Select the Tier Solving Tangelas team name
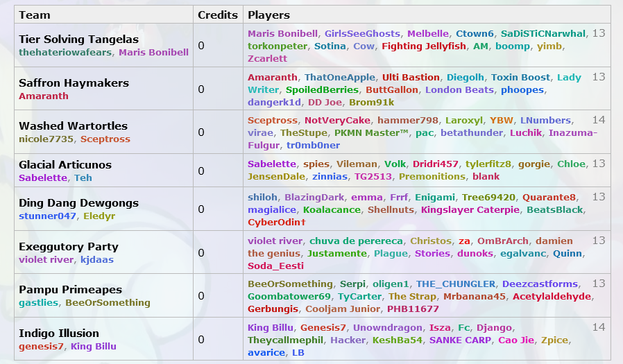623x364 pixels. tap(78, 40)
